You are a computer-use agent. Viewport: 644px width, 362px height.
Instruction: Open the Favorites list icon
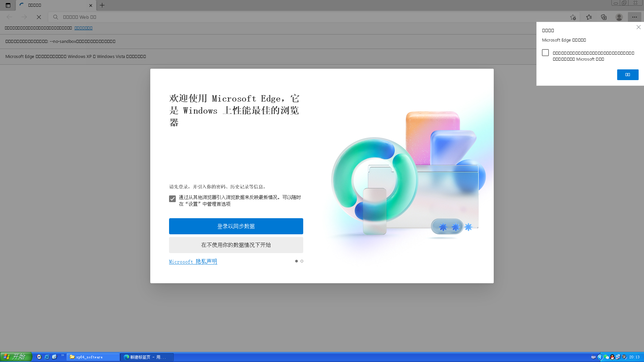589,17
